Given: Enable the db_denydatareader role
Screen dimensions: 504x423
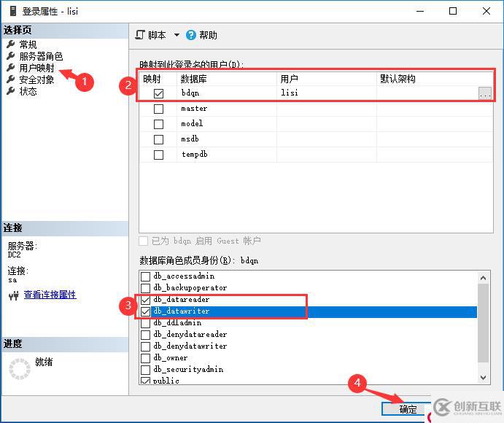Looking at the screenshot, I should click(146, 335).
